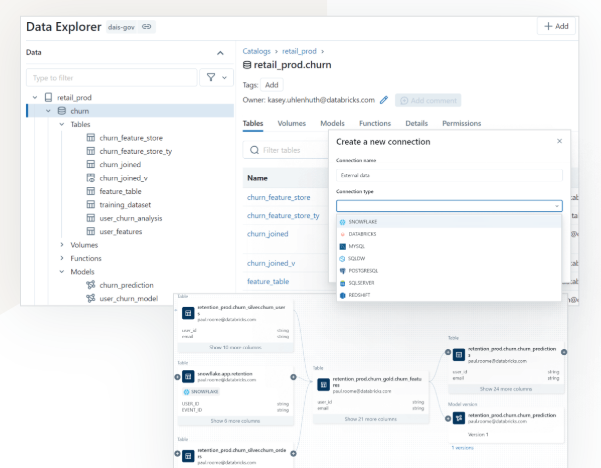Click the Connection name input field
This screenshot has height=468, width=601.
pyautogui.click(x=449, y=175)
